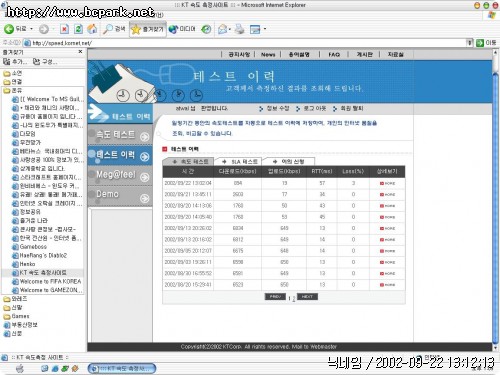Click the grey Forward arrow button
This screenshot has width=500, height=375.
(x=44, y=29)
